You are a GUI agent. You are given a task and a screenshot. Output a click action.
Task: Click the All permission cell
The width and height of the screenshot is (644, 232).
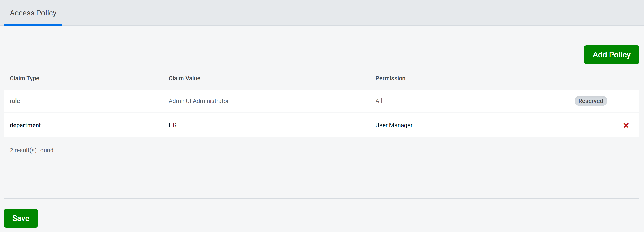coord(378,101)
